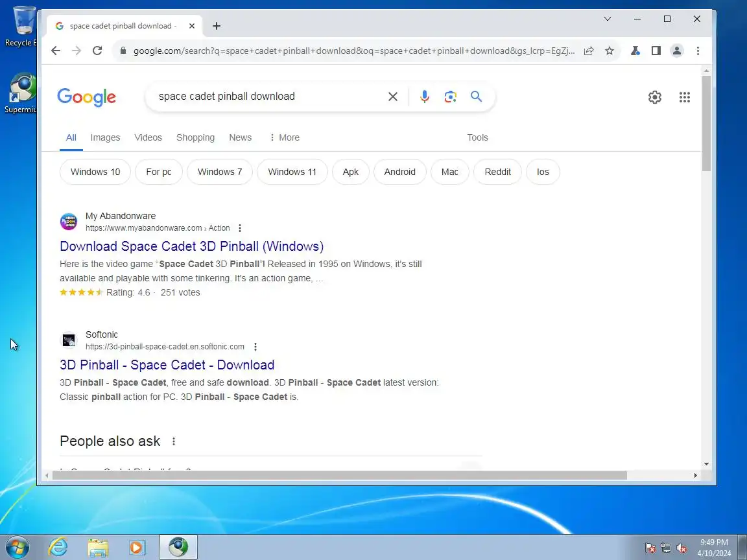Open the Chrome Labs flask icon
Image resolution: width=747 pixels, height=560 pixels.
(635, 51)
